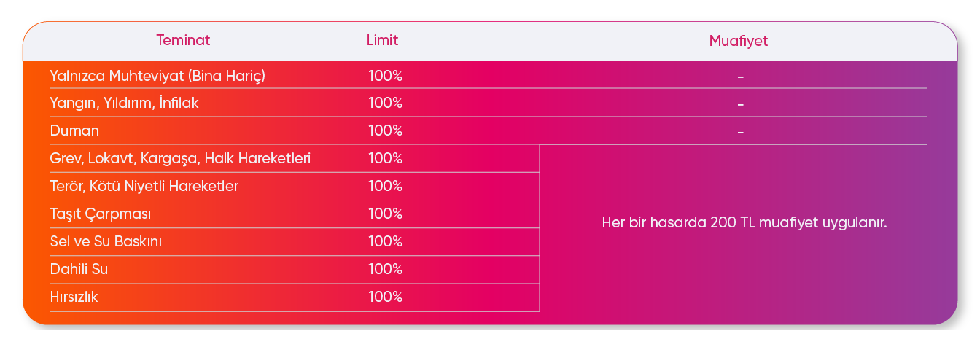Viewport: 980px width, 347px height.
Task: Click the dash in Yangın's Muafiyet cell
Action: tap(740, 104)
